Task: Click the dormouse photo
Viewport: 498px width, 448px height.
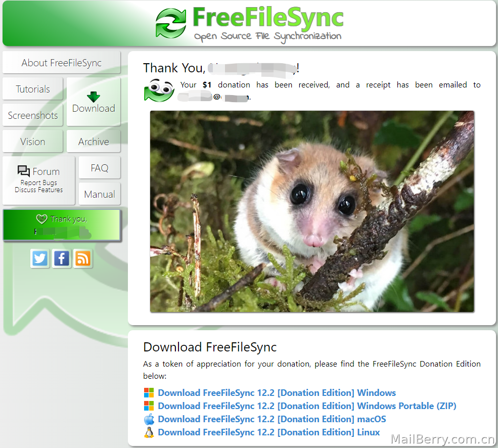Action: pyautogui.click(x=312, y=211)
